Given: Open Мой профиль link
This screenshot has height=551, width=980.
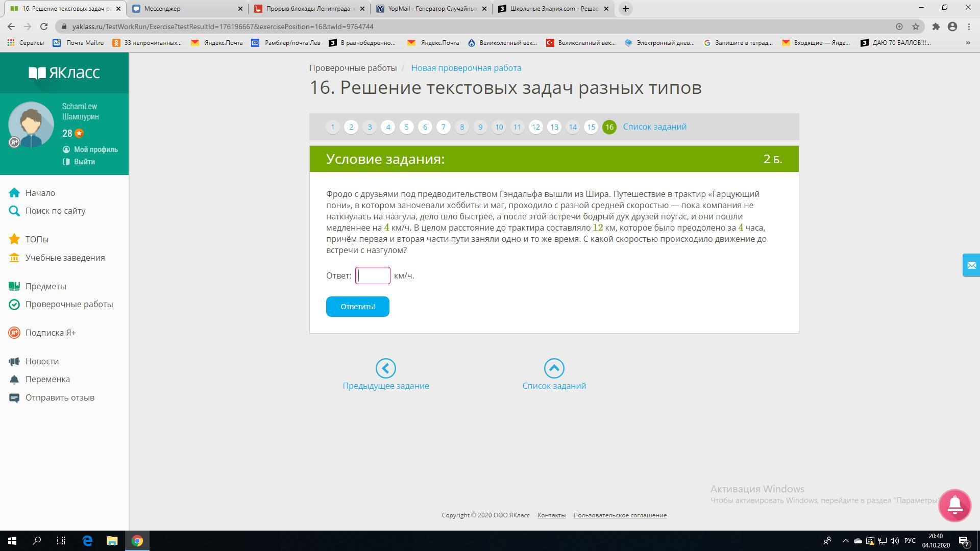Looking at the screenshot, I should click(95, 149).
